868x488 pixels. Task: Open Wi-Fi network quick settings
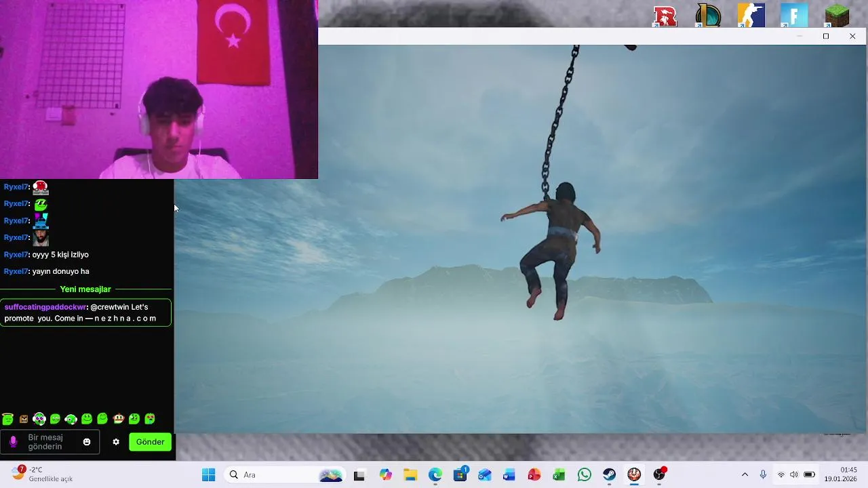pyautogui.click(x=781, y=474)
